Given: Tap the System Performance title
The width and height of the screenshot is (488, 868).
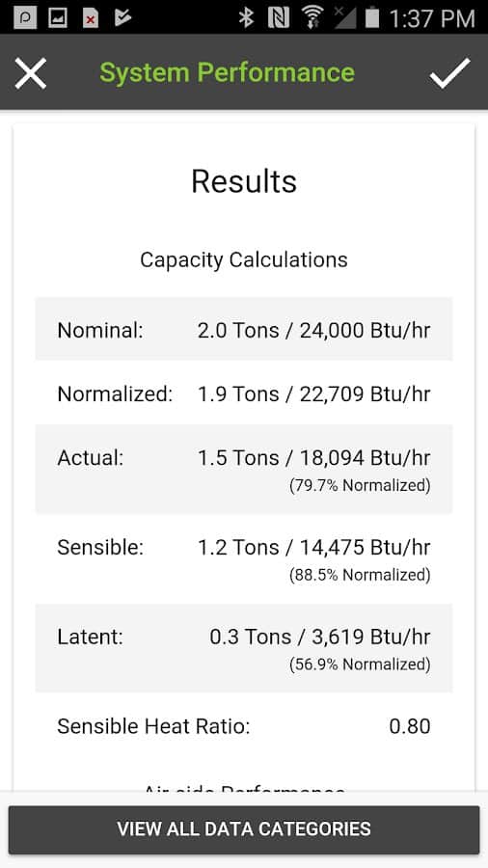Looking at the screenshot, I should tap(227, 72).
